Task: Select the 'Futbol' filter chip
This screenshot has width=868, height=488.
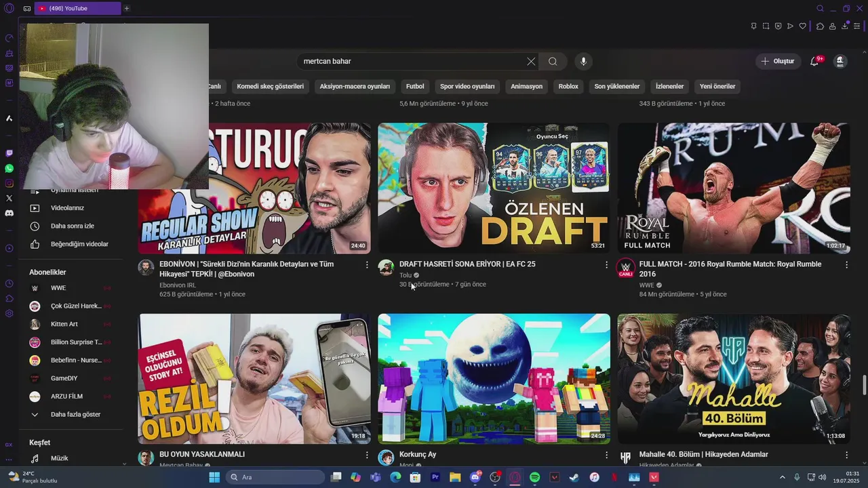Action: point(415,86)
